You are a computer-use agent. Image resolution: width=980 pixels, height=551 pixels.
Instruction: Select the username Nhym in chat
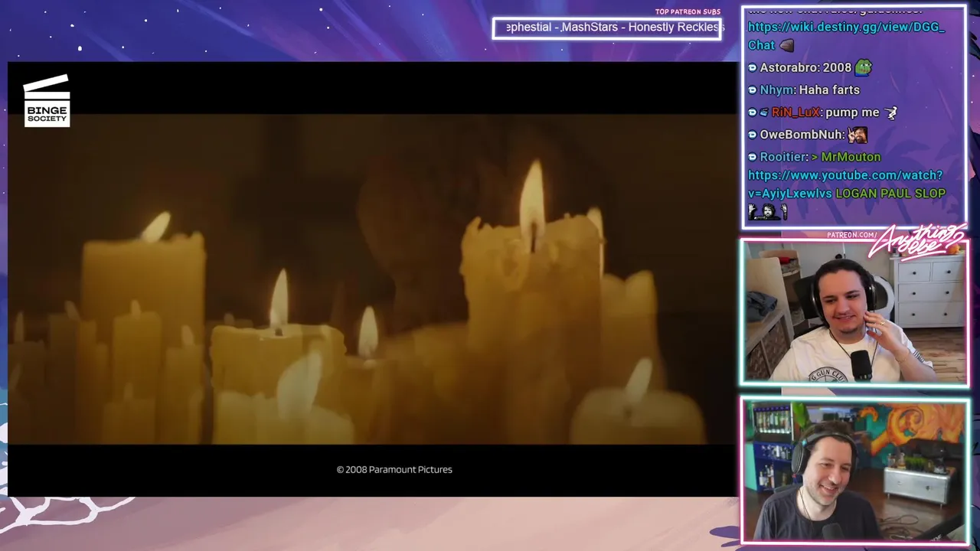pos(776,90)
